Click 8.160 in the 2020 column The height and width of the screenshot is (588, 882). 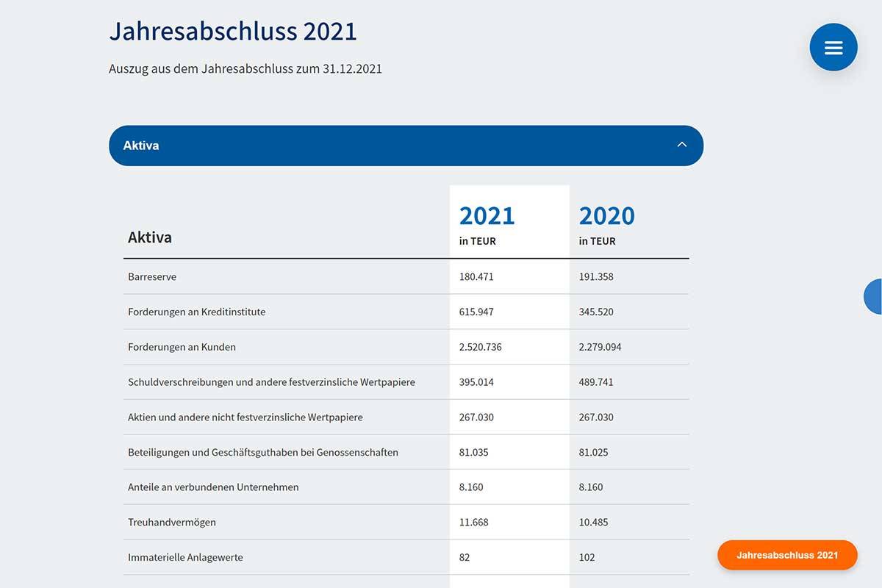point(591,487)
